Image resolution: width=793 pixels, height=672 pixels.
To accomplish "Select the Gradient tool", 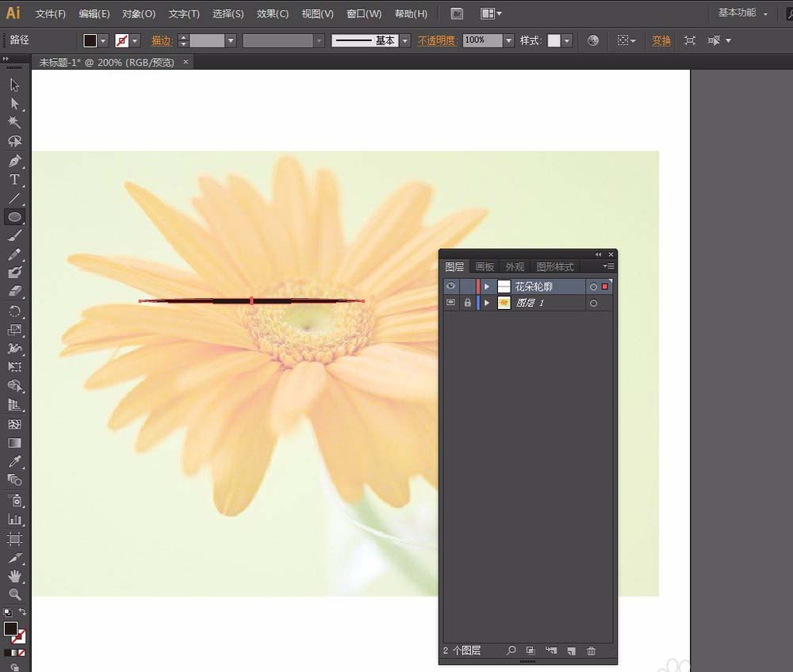I will 14,443.
